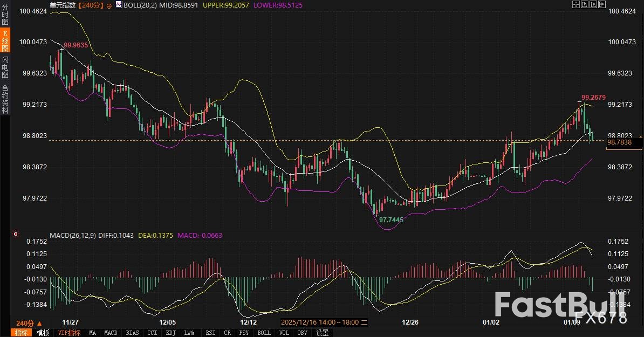
Task: Open the 合约资料 side tab
Action: [5, 99]
